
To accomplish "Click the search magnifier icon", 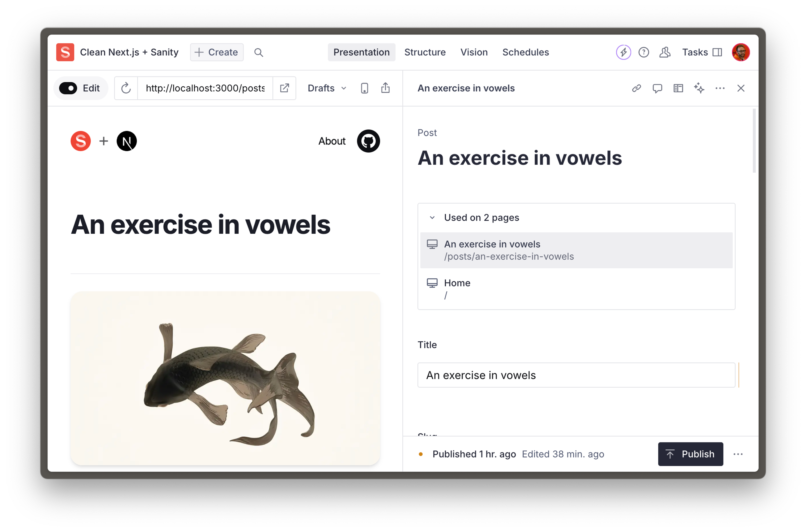I will (258, 52).
